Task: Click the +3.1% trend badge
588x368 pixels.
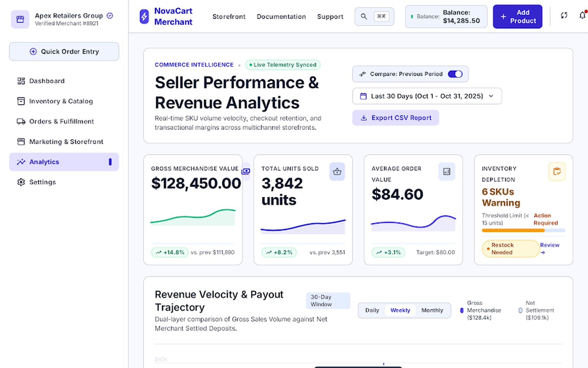Action: [x=388, y=252]
